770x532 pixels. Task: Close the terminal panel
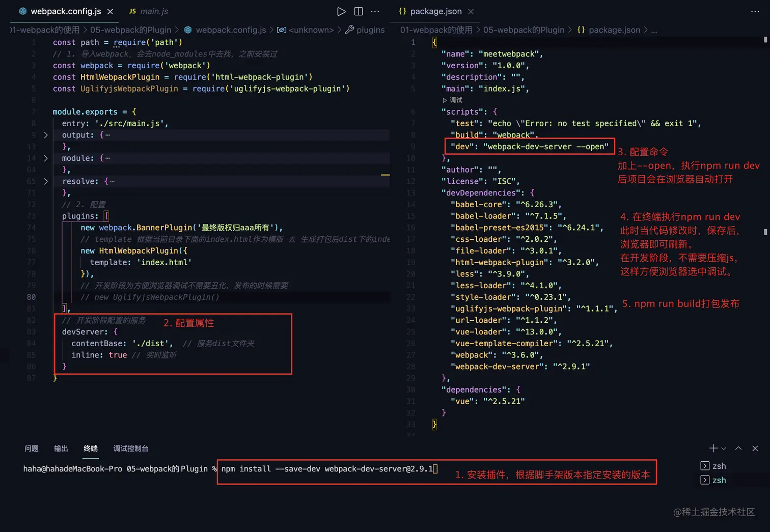click(755, 449)
